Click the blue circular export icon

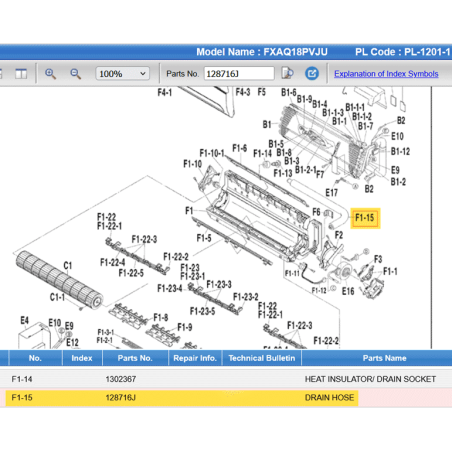pos(312,73)
